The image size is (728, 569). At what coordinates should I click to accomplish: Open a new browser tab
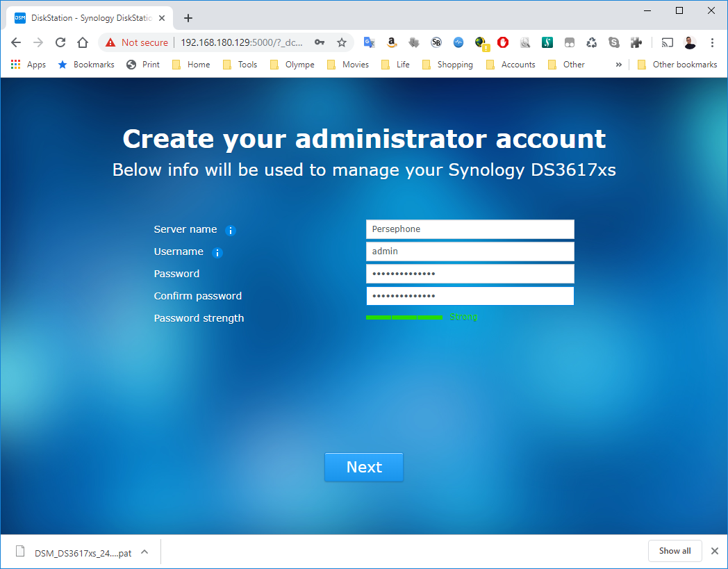point(188,18)
